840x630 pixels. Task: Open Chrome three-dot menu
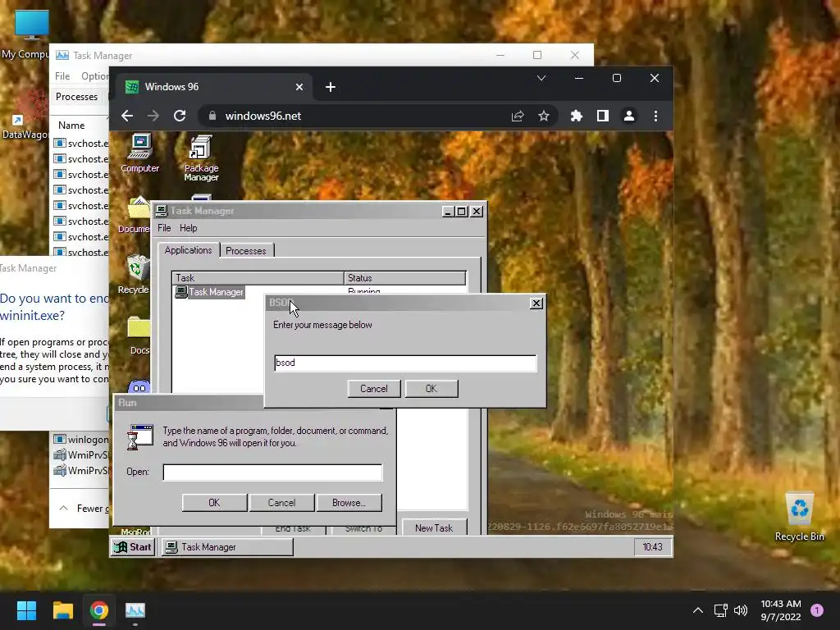pos(655,116)
